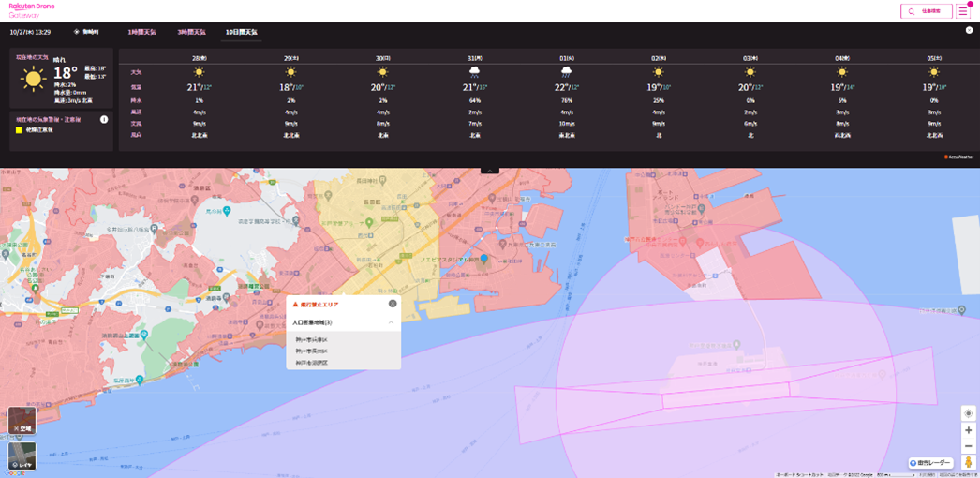Collapse the weather panel with the chevron handle
Viewport: 980px width, 478px height.
click(490, 170)
